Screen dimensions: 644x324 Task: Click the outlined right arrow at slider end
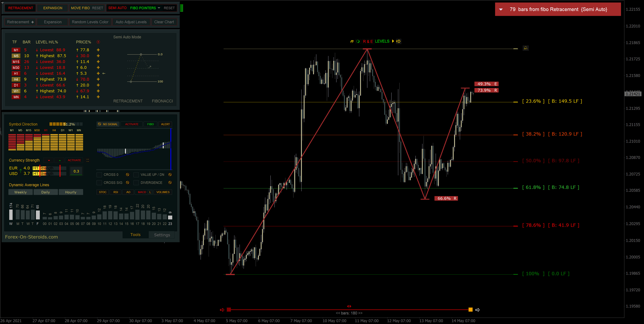pos(477,310)
